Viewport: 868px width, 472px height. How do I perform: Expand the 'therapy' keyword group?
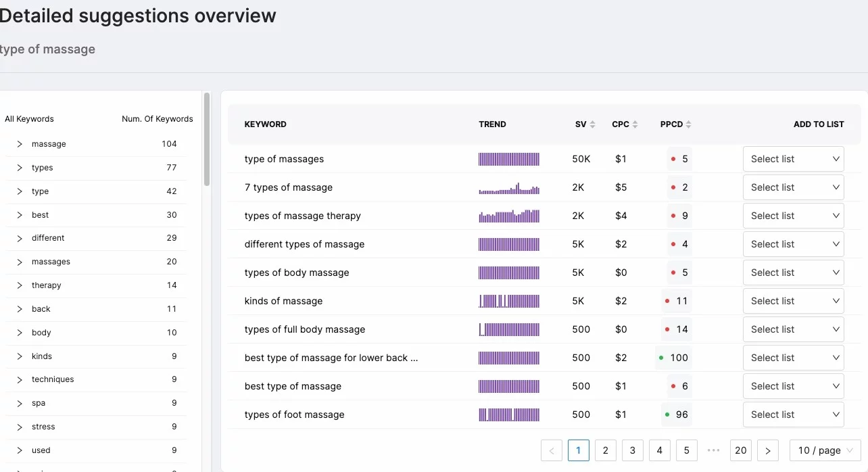pos(20,285)
